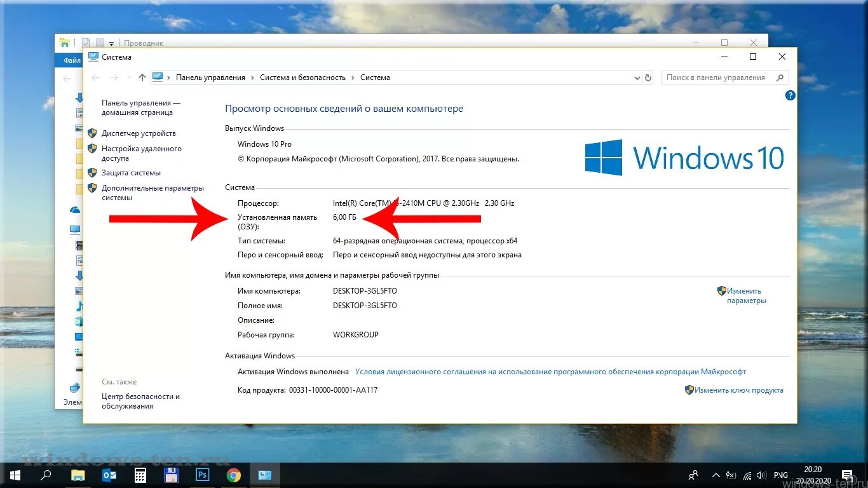Select the active System taskbar button
The width and height of the screenshot is (868, 488).
point(265,475)
